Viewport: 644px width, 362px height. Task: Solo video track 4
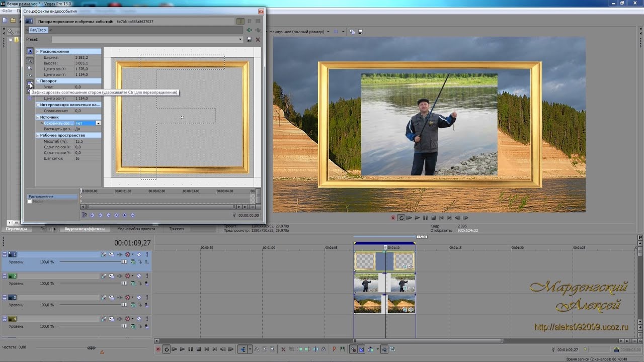(x=146, y=319)
